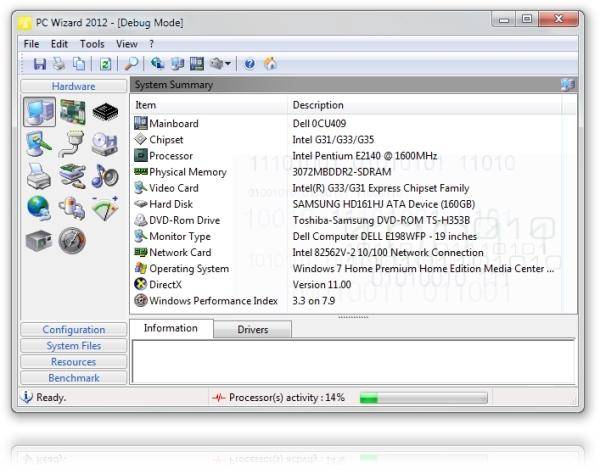Switch to the Drivers tab
The height and width of the screenshot is (472, 600).
point(253,330)
